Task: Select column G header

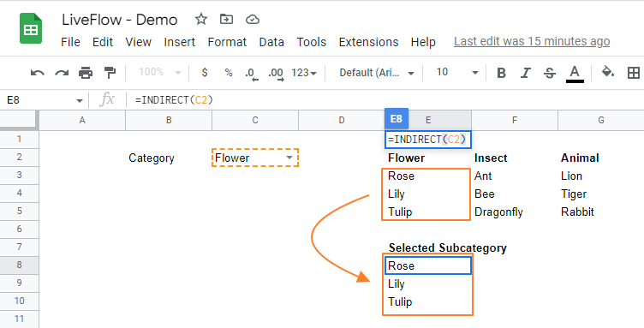Action: point(601,120)
